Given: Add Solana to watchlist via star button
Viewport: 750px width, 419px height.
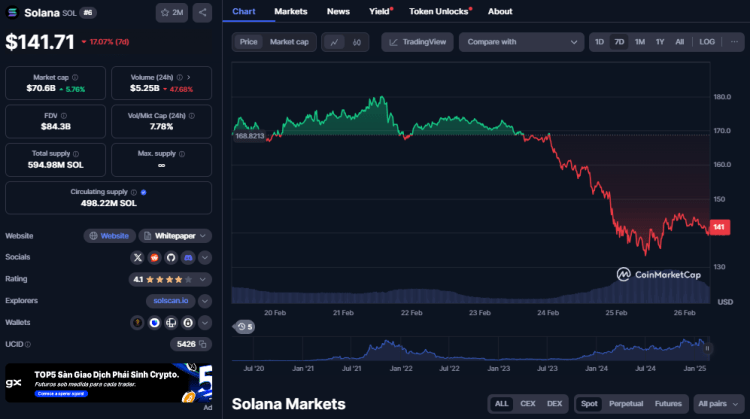Looking at the screenshot, I should [x=171, y=12].
